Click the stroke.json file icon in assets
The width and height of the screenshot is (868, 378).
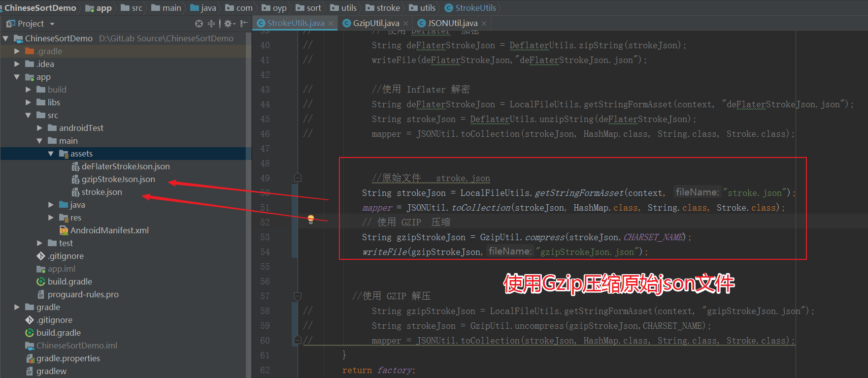(75, 192)
